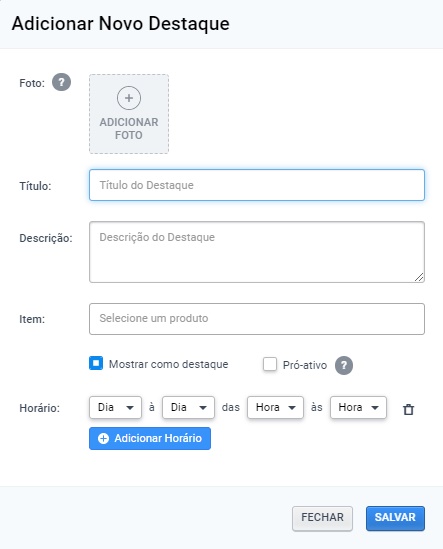
Task: Click the FECHAR button
Action: 323,518
